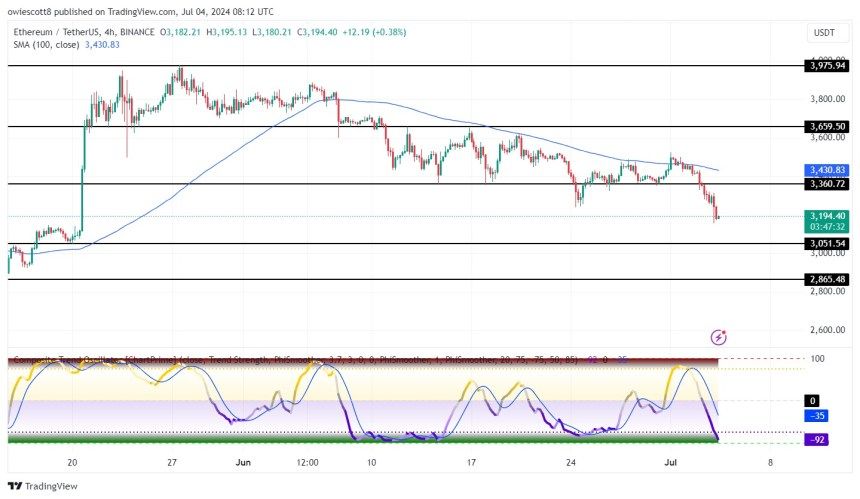Click the BINANCE exchange label in header
The image size is (860, 499).
(x=137, y=32)
